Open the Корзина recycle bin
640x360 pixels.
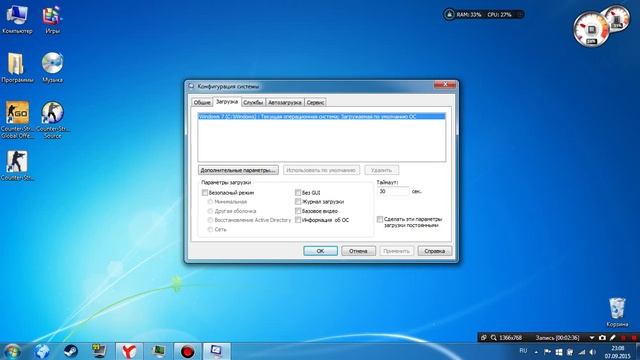tap(617, 312)
